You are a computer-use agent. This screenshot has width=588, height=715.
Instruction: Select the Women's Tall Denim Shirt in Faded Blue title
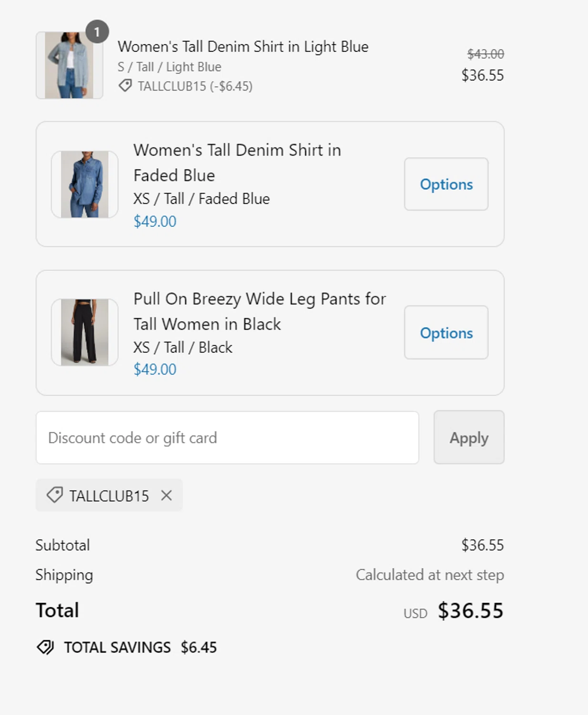click(x=237, y=163)
